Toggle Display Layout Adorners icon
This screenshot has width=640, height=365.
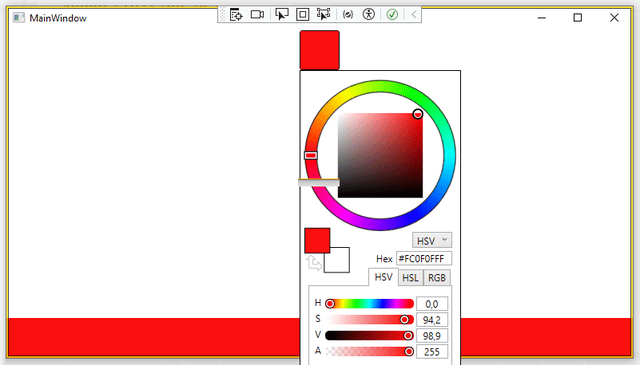click(302, 15)
